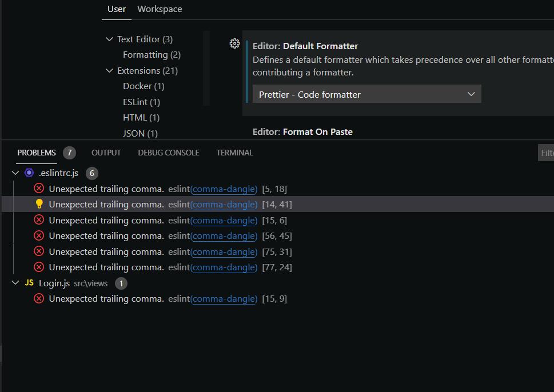
Task: Collapse the Text Editor settings group
Action: pyautogui.click(x=109, y=39)
